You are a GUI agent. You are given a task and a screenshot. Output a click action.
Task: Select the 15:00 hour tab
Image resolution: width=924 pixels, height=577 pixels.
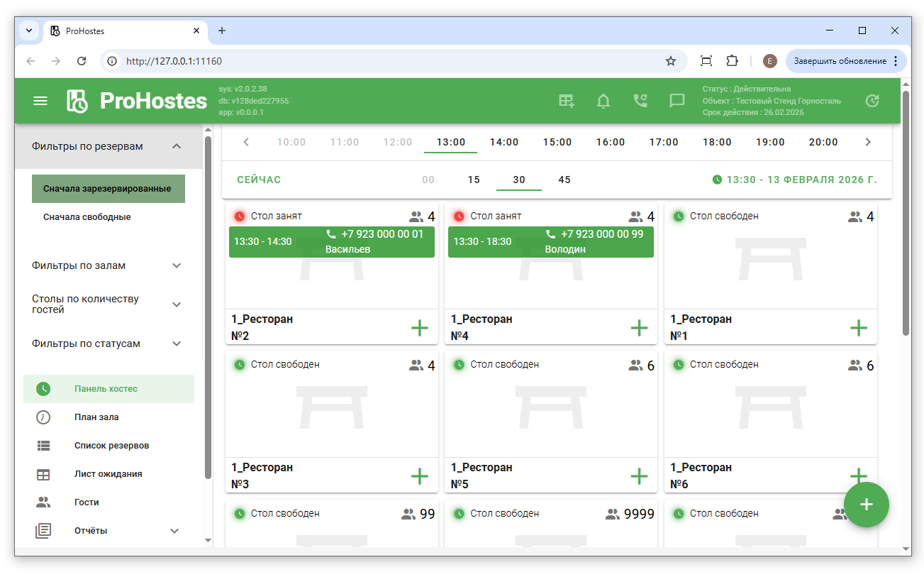pos(557,142)
